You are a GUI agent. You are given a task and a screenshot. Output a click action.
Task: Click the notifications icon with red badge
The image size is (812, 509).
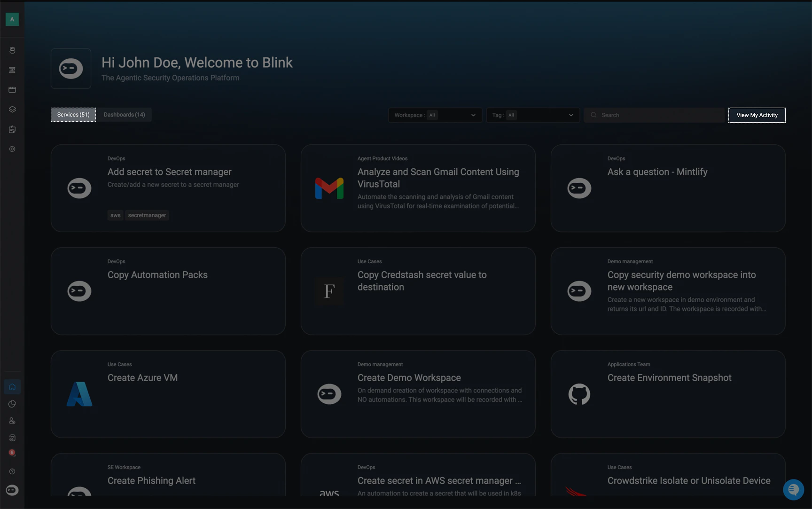coord(12,453)
